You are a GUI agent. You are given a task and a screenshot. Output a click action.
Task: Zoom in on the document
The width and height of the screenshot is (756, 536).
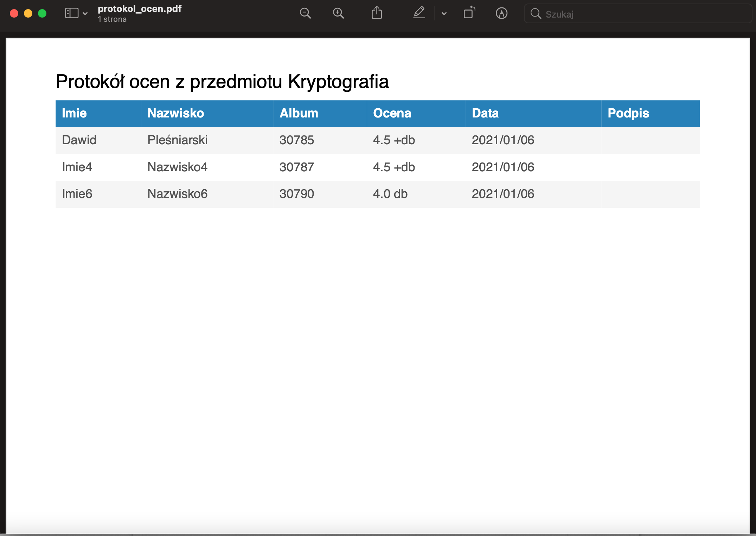click(338, 13)
